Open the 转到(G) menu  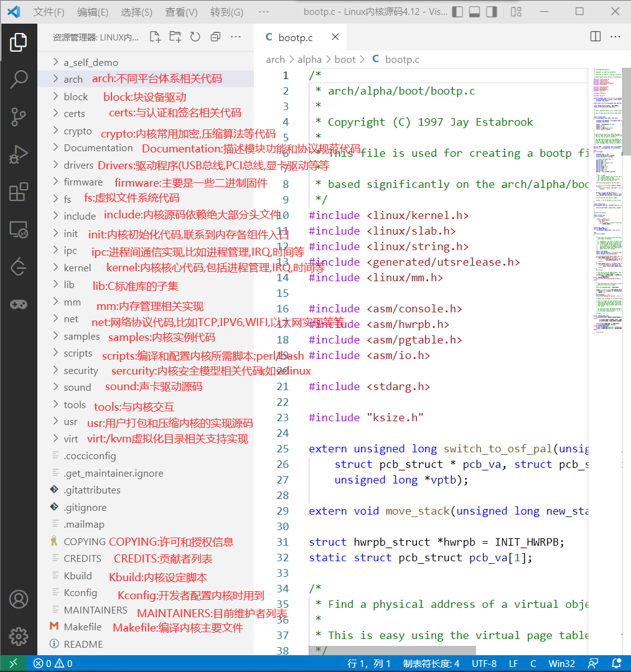click(x=227, y=12)
